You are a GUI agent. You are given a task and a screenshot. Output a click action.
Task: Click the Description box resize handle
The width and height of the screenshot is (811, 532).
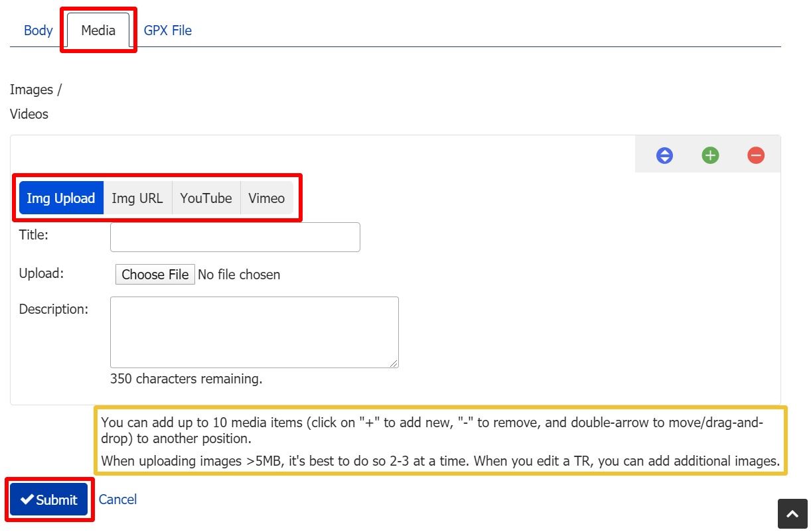pos(394,363)
